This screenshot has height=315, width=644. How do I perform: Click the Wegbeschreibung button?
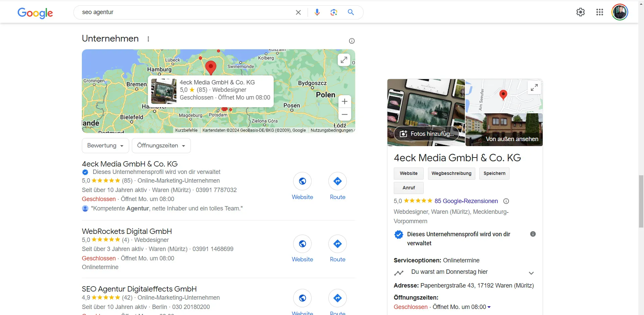(x=451, y=174)
